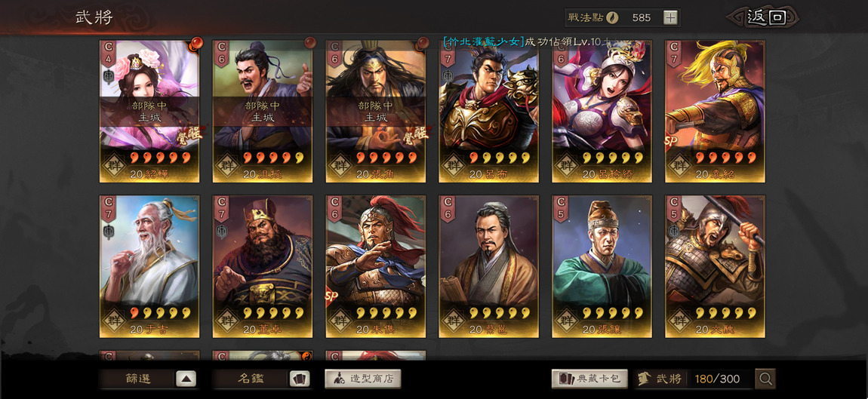The image size is (868, 399).
Task: Click the 名鑑 card deck icon
Action: click(300, 379)
